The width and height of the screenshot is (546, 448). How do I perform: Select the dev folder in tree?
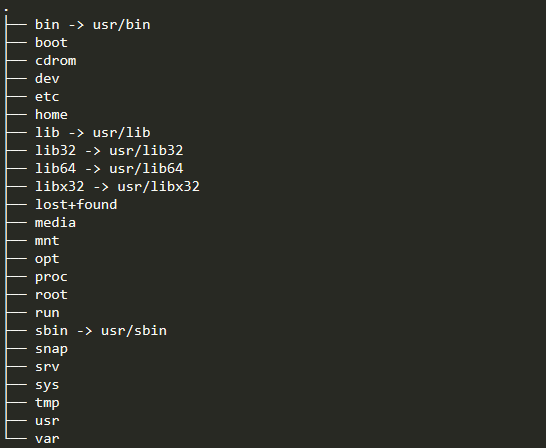click(47, 79)
